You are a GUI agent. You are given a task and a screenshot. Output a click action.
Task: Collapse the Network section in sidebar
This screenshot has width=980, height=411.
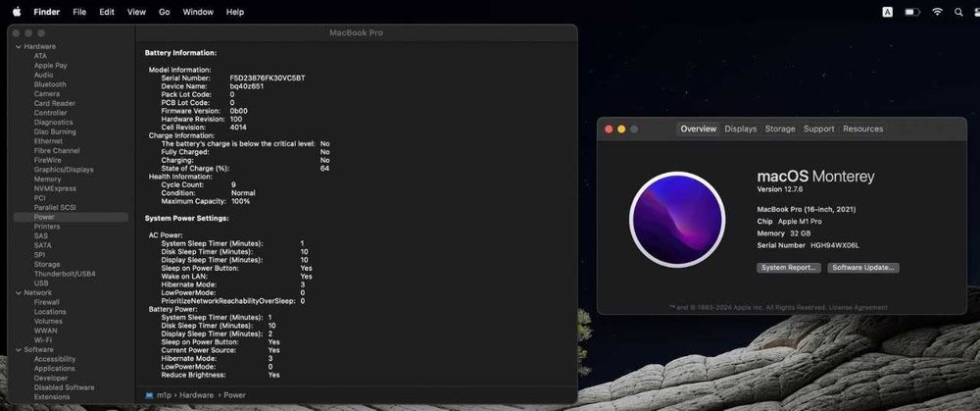(x=18, y=292)
